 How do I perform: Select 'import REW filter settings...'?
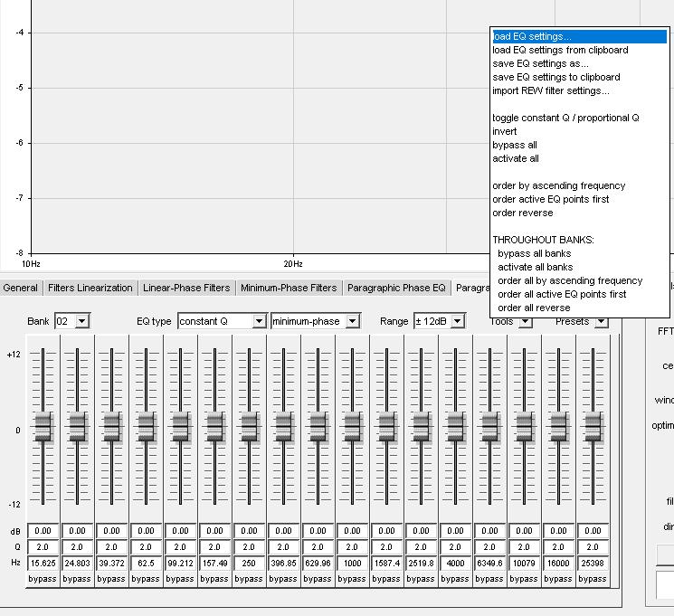point(551,90)
